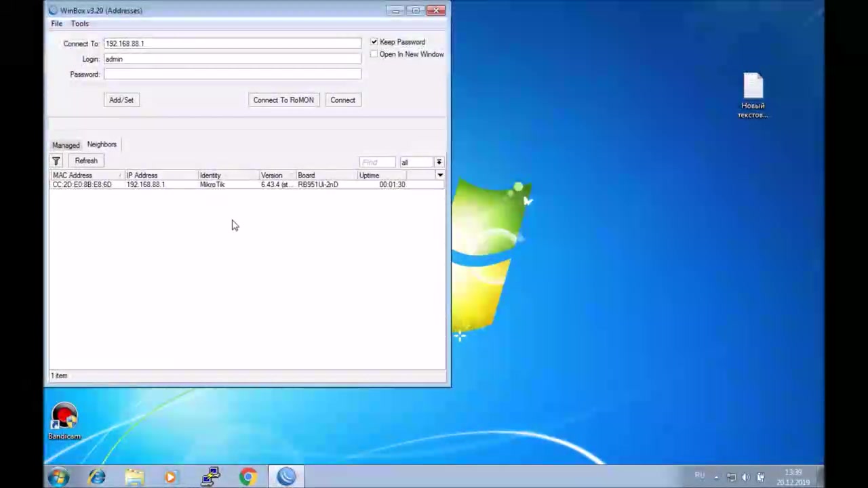Show hidden tray icons arrow
Viewport: 868px width, 488px height.
pyautogui.click(x=716, y=477)
